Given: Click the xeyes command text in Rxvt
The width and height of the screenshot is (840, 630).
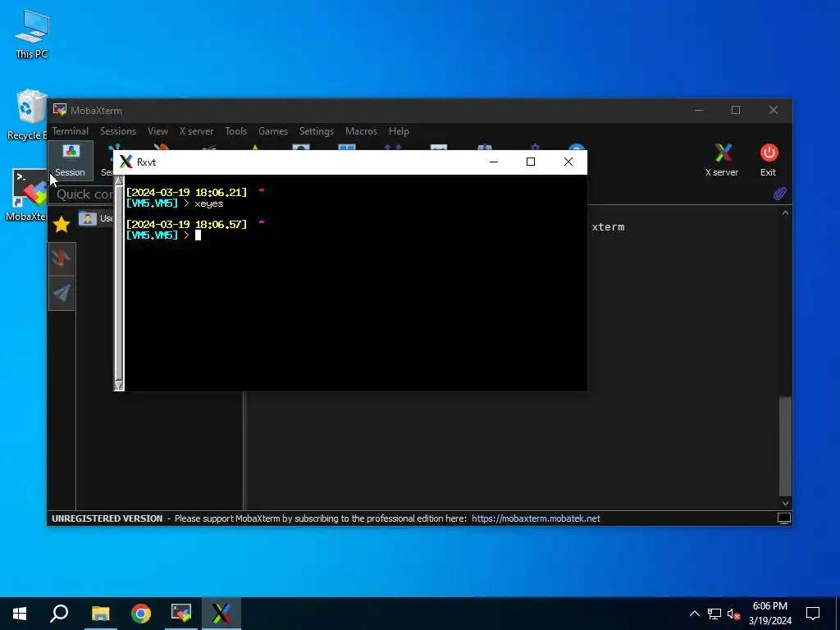Looking at the screenshot, I should [209, 204].
